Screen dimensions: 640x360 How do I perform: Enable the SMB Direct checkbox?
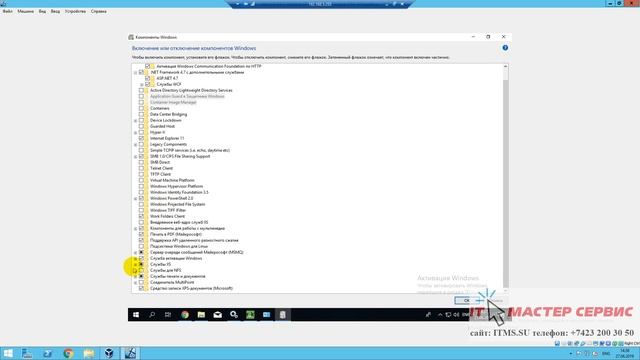coord(141,162)
